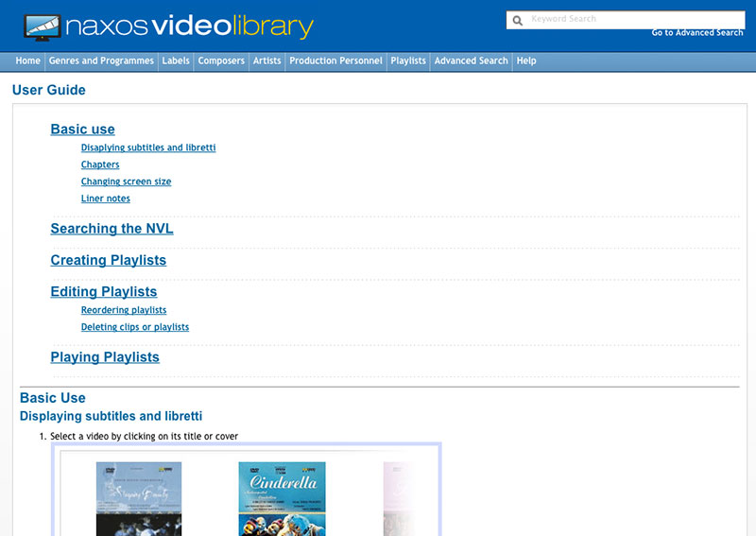
Task: Open Genres and Programmes menu
Action: pyautogui.click(x=101, y=61)
